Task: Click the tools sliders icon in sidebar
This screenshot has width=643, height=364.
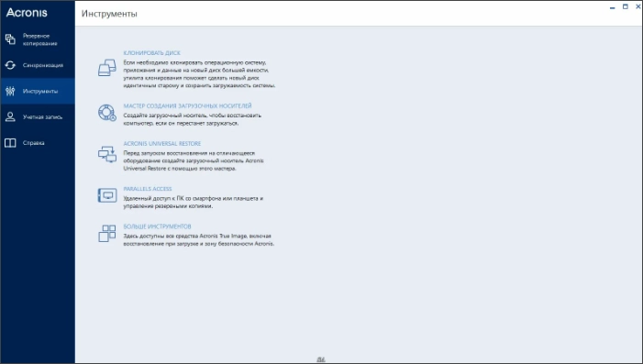Action: click(x=10, y=91)
